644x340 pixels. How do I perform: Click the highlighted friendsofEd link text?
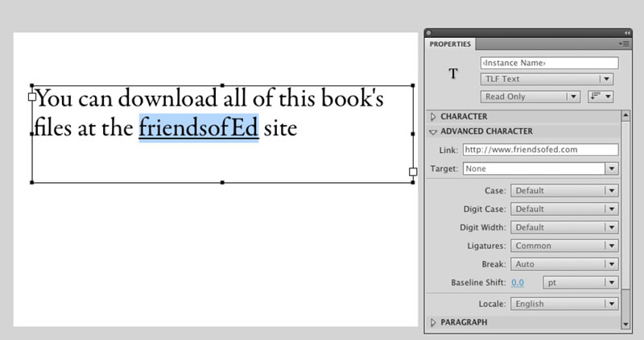[199, 128]
